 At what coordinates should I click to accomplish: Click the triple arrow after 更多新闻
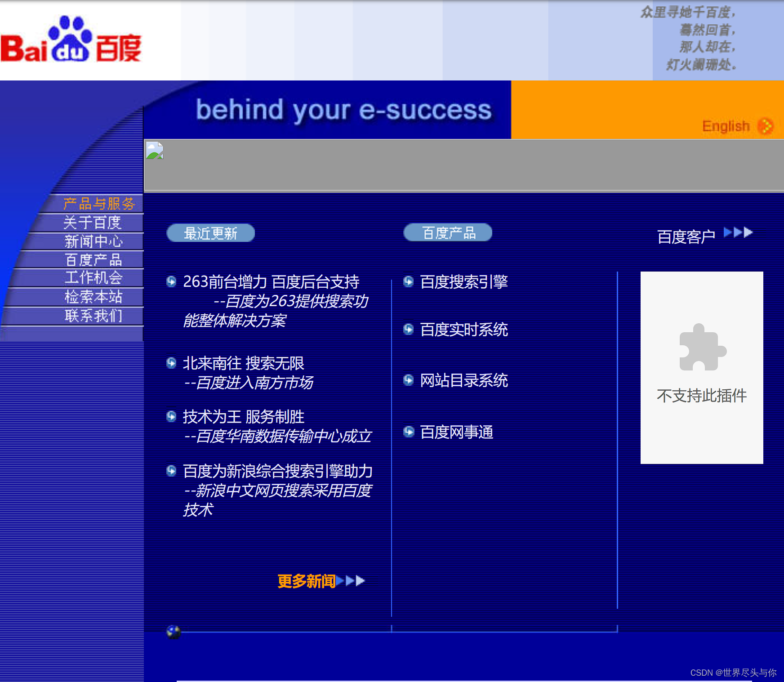(x=351, y=581)
